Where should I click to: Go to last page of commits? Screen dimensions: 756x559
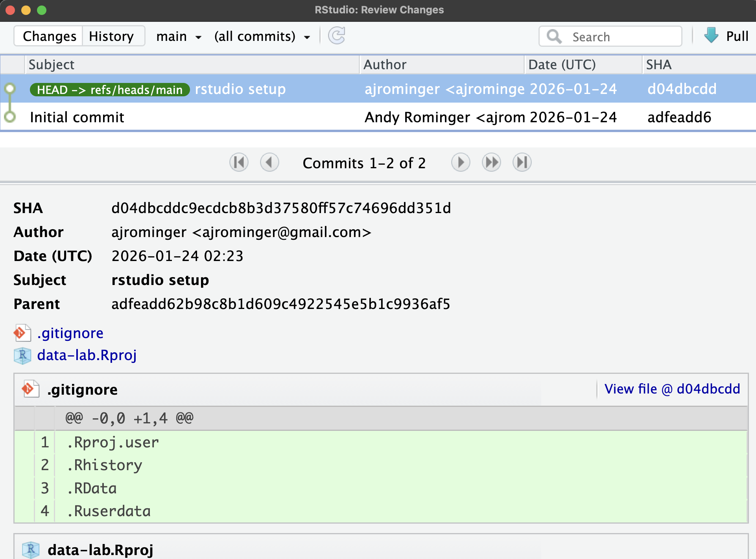click(x=522, y=162)
